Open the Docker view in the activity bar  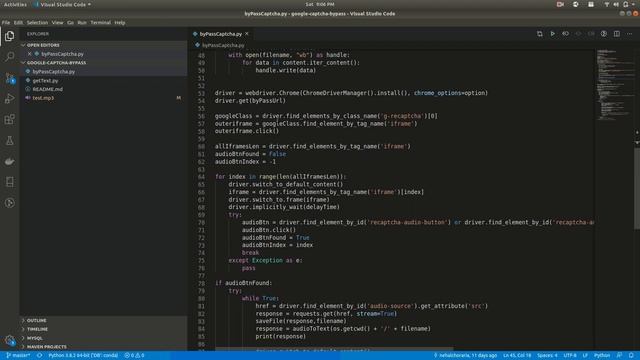[9, 161]
